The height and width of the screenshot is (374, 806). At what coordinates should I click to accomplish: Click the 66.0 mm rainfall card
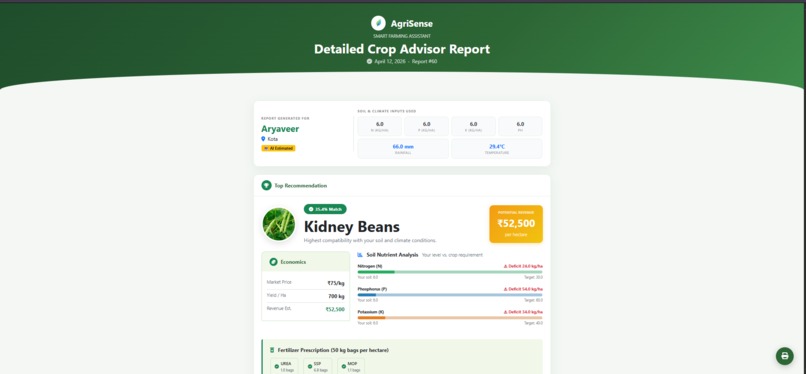click(403, 148)
